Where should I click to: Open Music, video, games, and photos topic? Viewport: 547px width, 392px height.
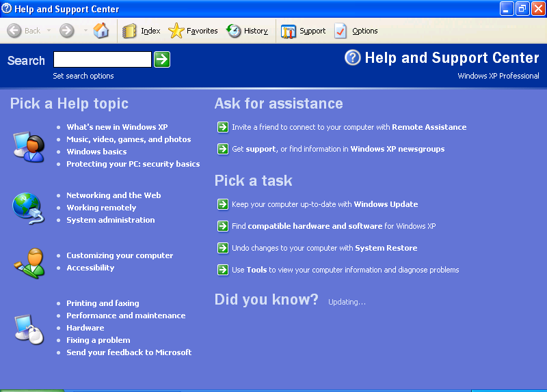(129, 139)
